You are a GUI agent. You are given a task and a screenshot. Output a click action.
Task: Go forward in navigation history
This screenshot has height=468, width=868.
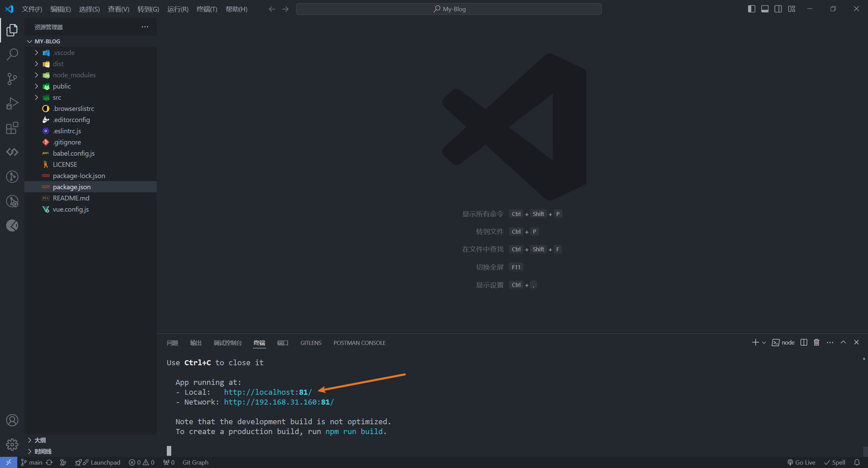point(285,9)
